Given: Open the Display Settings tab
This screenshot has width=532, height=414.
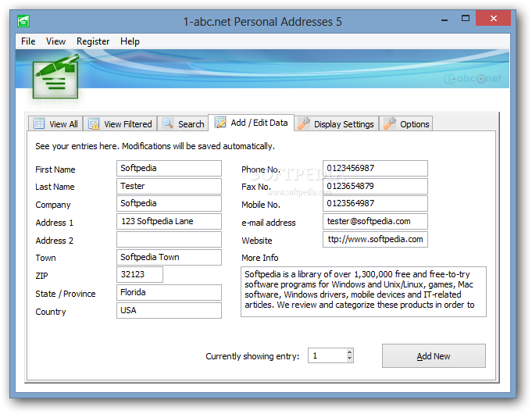Looking at the screenshot, I should pos(336,124).
